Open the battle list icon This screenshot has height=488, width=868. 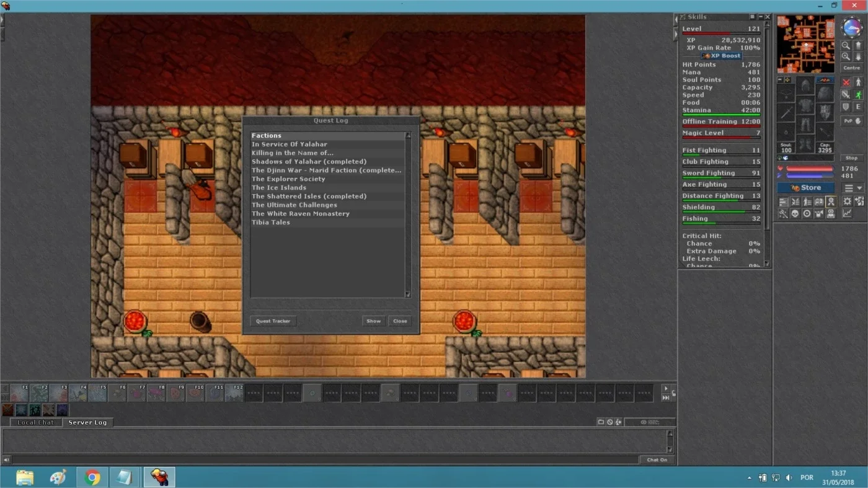click(795, 202)
